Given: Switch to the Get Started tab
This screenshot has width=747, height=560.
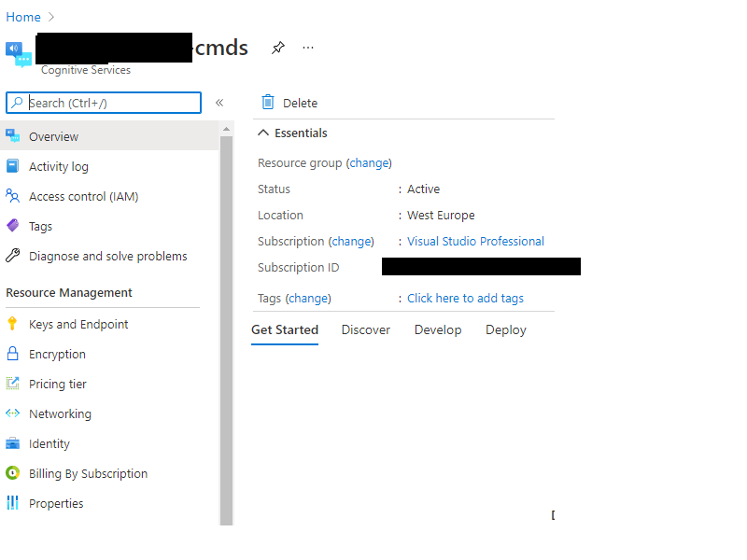Looking at the screenshot, I should [x=285, y=329].
